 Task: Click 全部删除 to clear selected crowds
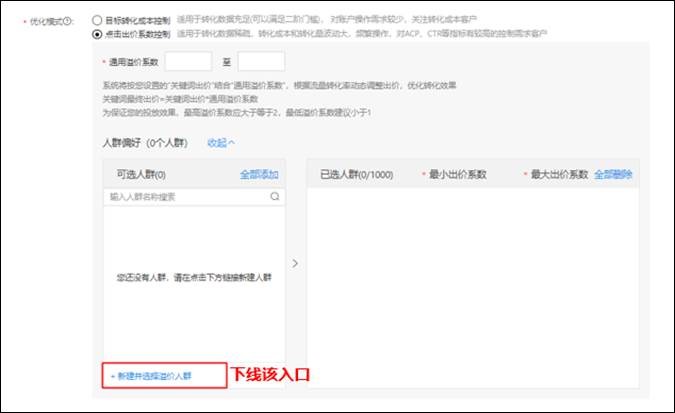click(612, 174)
